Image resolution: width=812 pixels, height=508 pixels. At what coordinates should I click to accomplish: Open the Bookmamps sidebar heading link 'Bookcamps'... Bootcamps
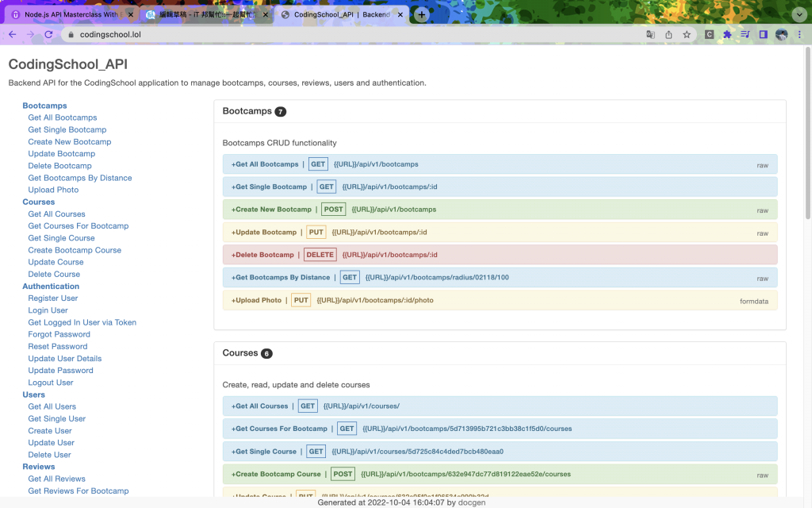44,106
